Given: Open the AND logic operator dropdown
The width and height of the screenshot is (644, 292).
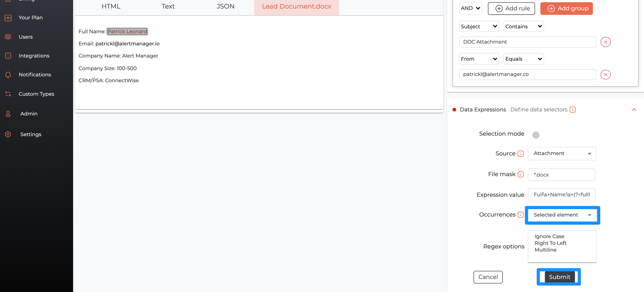Looking at the screenshot, I should pyautogui.click(x=471, y=8).
